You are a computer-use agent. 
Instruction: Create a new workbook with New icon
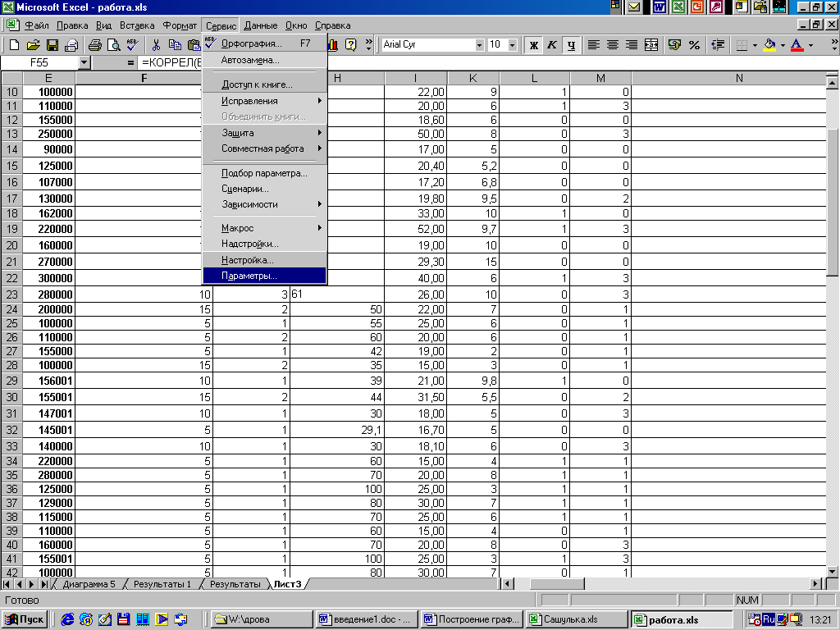coord(15,45)
